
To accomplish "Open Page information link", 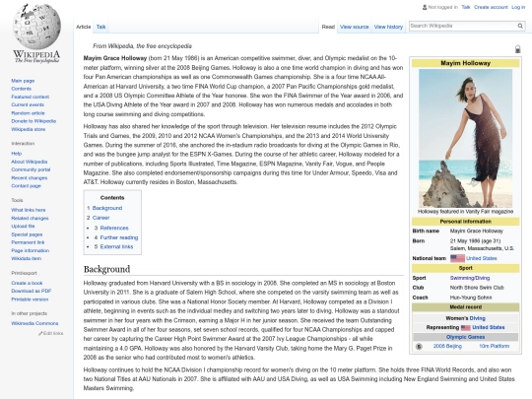I will 31,251.
